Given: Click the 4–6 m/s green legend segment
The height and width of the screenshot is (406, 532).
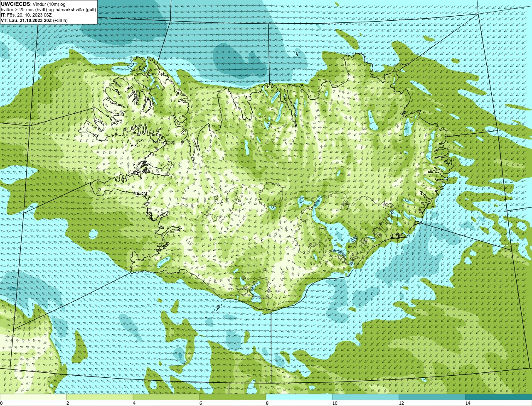Looking at the screenshot, I should click(x=166, y=397).
